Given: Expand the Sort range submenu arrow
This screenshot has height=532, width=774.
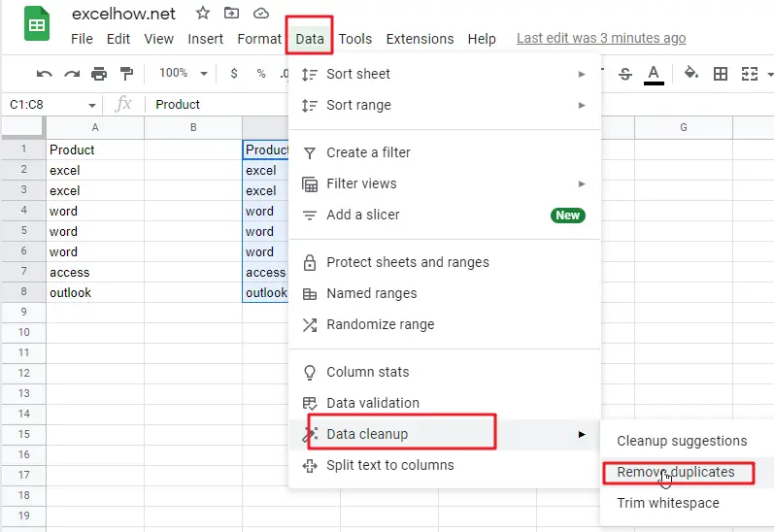Looking at the screenshot, I should [582, 105].
